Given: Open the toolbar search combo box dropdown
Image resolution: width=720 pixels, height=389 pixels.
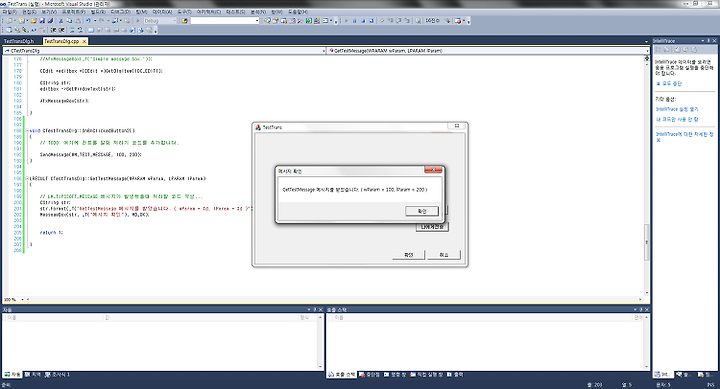Looking at the screenshot, I should pyautogui.click(x=257, y=21).
